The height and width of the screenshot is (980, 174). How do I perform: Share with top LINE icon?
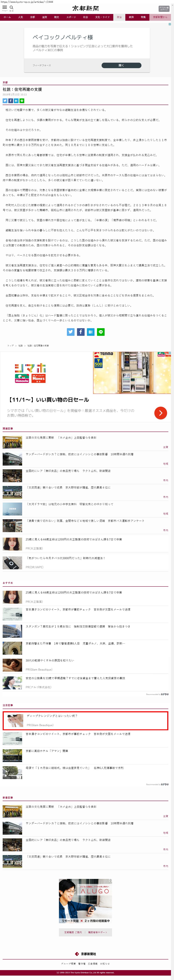22,101
